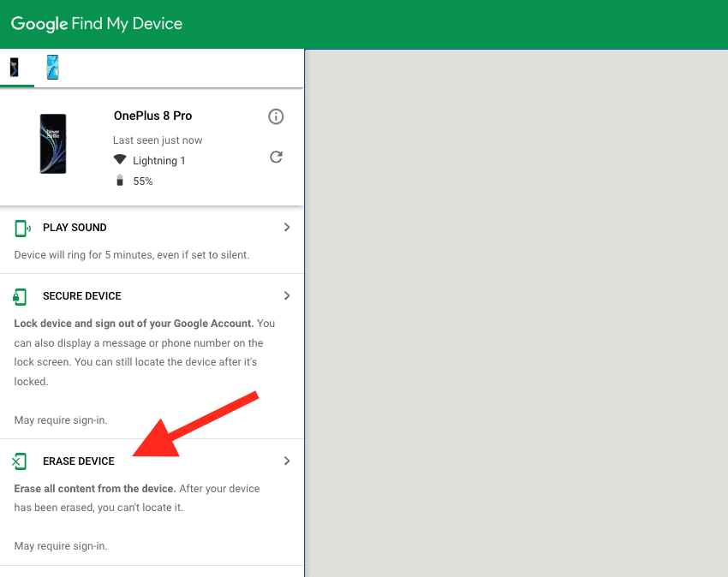
Task: Click the battery icon beside 55%
Action: click(120, 181)
